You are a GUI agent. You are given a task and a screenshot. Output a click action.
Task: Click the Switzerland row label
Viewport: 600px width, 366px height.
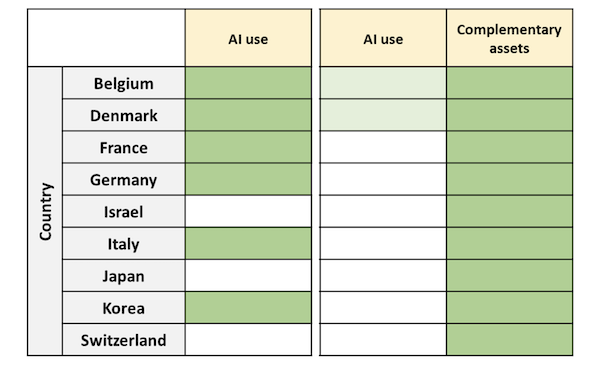click(124, 340)
